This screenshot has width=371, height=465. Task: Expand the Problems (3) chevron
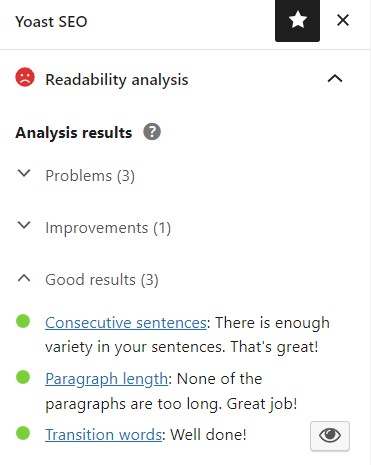(x=24, y=174)
